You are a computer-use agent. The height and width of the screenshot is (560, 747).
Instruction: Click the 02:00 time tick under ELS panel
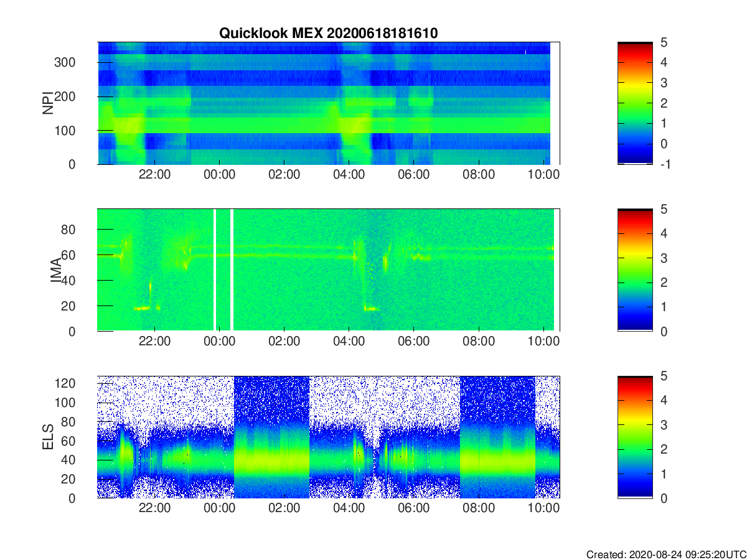tap(284, 508)
